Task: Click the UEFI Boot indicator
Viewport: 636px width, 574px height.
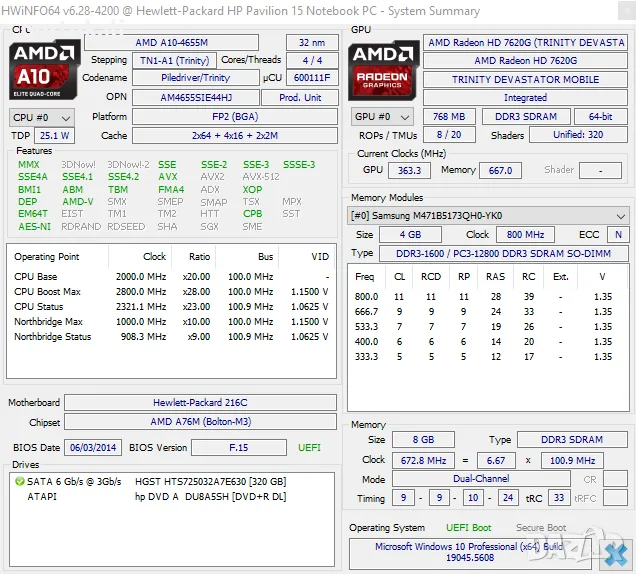Action: 468,527
